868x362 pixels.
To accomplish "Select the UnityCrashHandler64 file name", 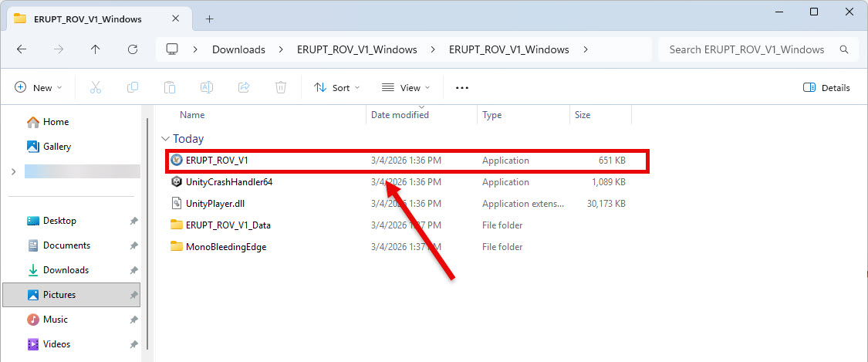I will (x=229, y=182).
